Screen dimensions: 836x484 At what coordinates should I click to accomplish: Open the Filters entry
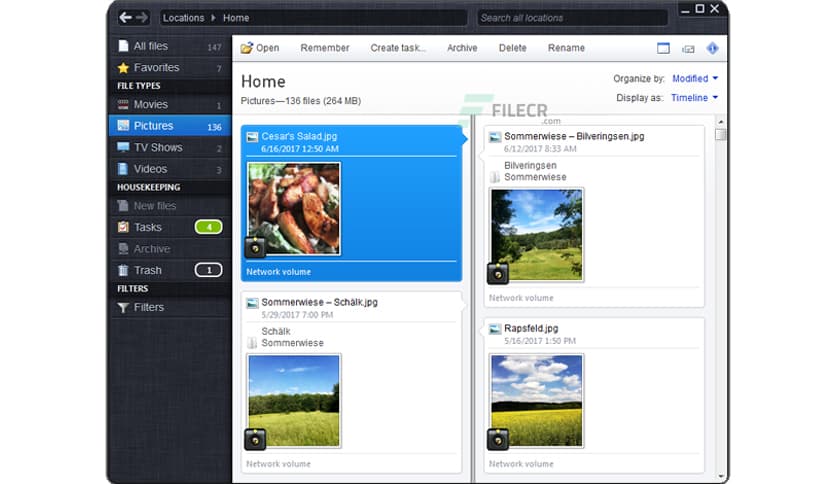pyautogui.click(x=170, y=308)
